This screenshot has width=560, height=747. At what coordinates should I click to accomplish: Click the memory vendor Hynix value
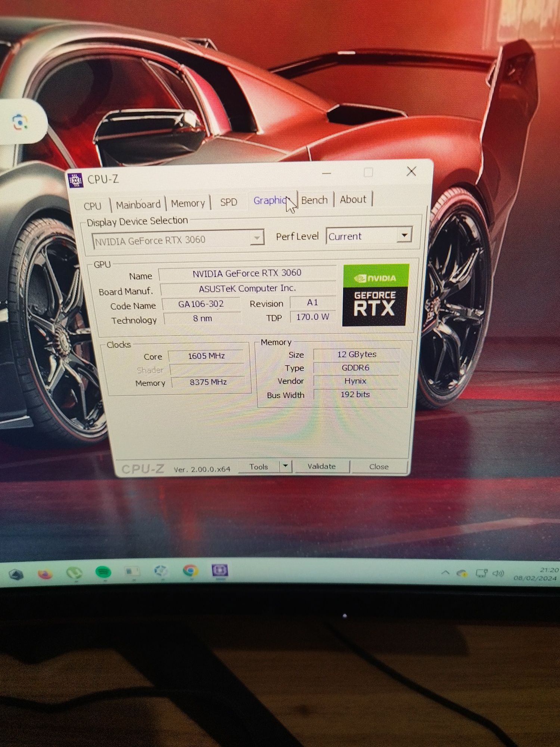(x=355, y=381)
